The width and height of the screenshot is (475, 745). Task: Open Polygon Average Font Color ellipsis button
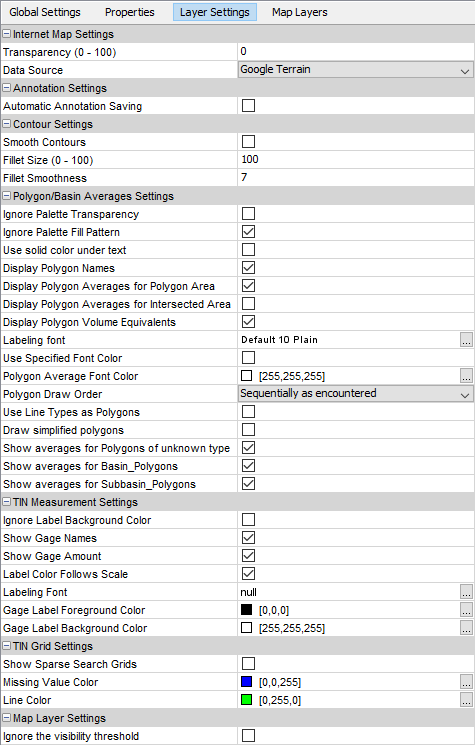coord(466,376)
